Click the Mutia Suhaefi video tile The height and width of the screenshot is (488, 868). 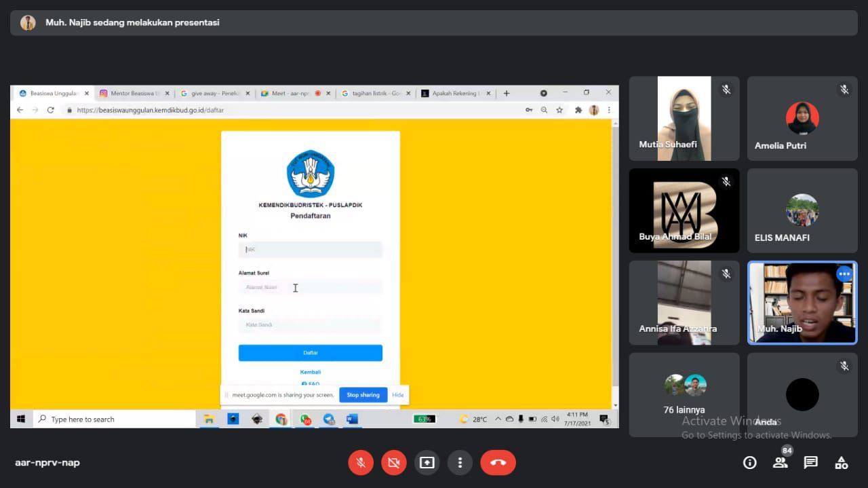click(x=684, y=119)
